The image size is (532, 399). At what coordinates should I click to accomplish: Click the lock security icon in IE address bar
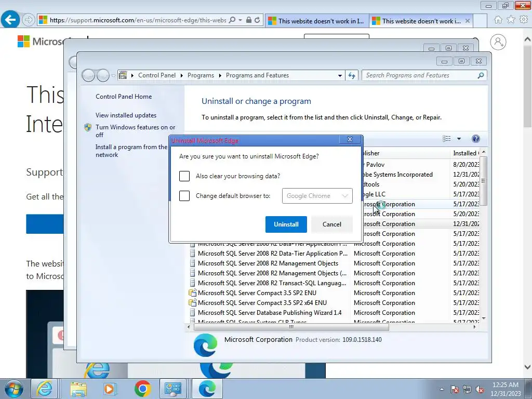[249, 20]
